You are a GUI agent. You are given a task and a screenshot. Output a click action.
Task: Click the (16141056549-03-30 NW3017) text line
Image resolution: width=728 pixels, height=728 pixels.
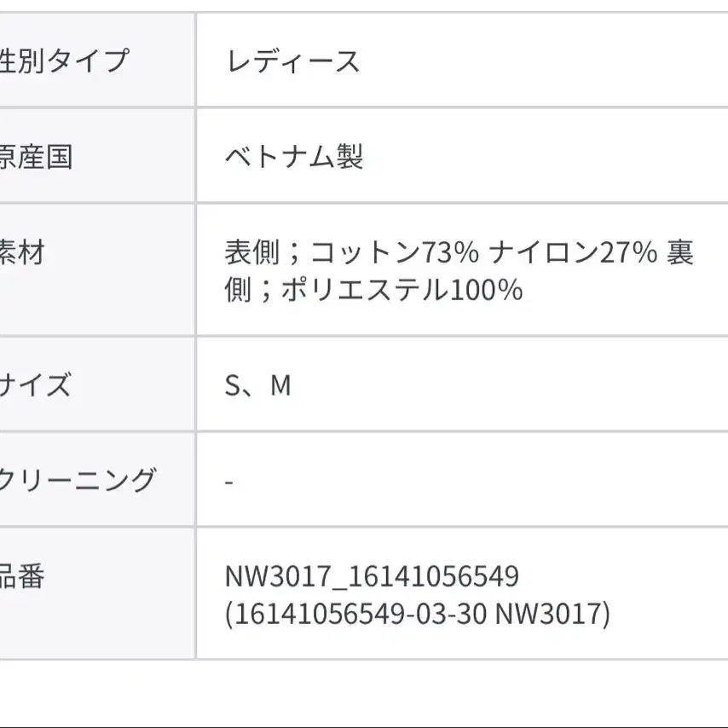(418, 615)
